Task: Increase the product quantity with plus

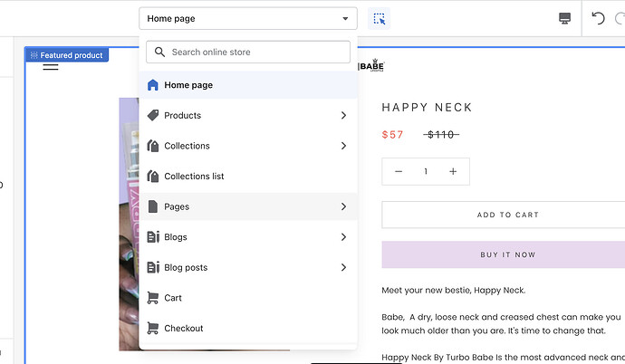Action: 453,172
